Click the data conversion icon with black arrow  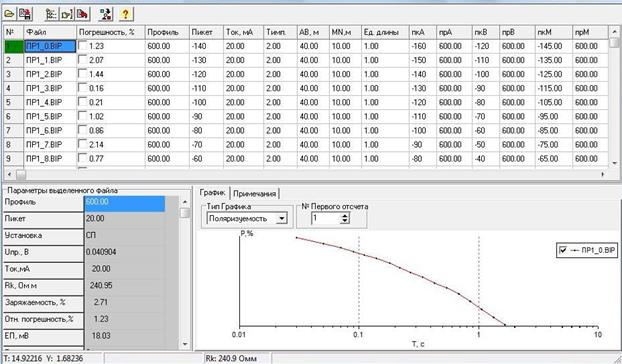(106, 14)
